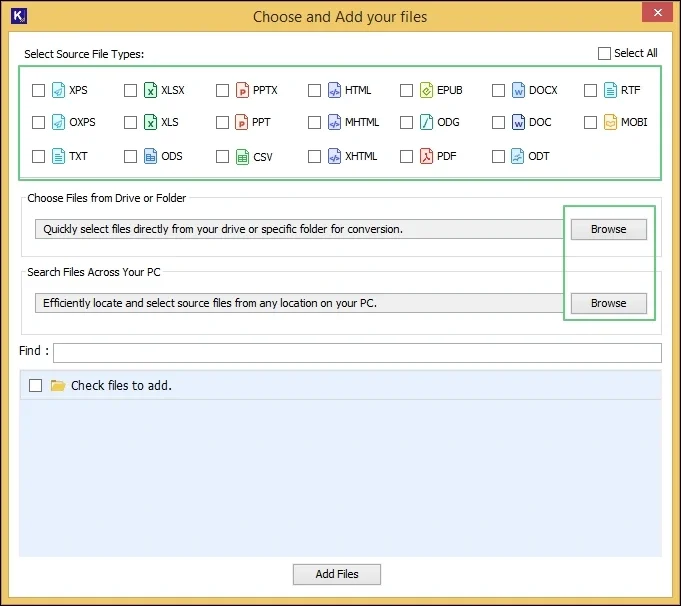The image size is (681, 606).
Task: Click the MOBI ebook icon
Action: coord(610,122)
